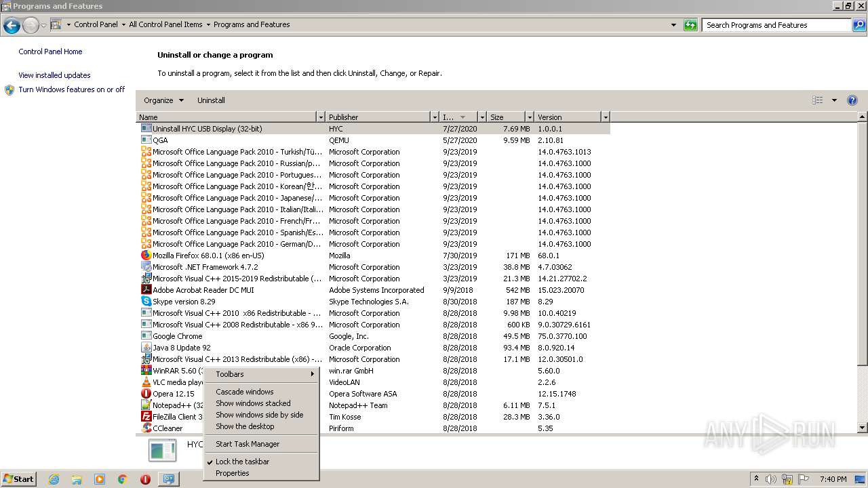Click the Forward navigation arrow

pyautogui.click(x=31, y=25)
